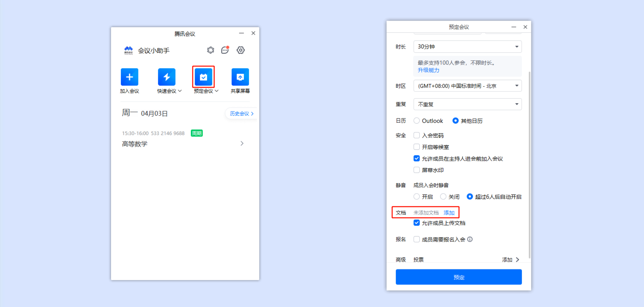Open the voting 添加 chevron under Advanced
This screenshot has width=644, height=307.
point(517,260)
